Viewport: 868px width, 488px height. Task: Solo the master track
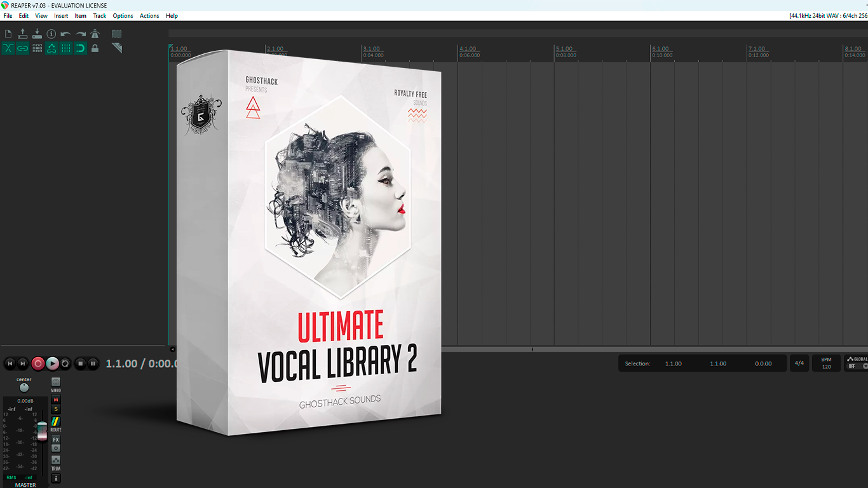(x=56, y=409)
